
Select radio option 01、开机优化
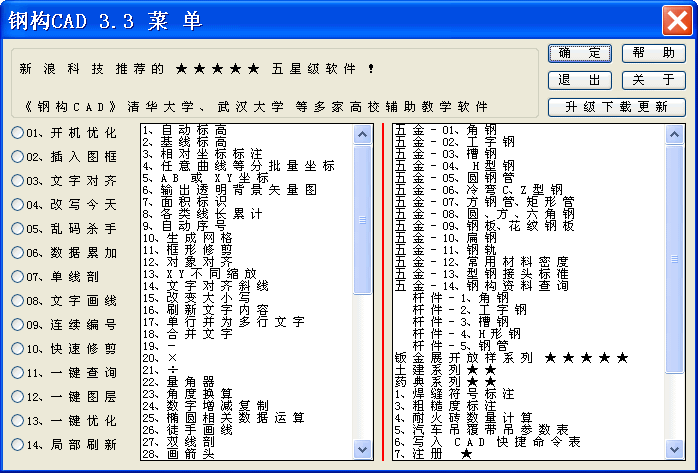[64, 133]
